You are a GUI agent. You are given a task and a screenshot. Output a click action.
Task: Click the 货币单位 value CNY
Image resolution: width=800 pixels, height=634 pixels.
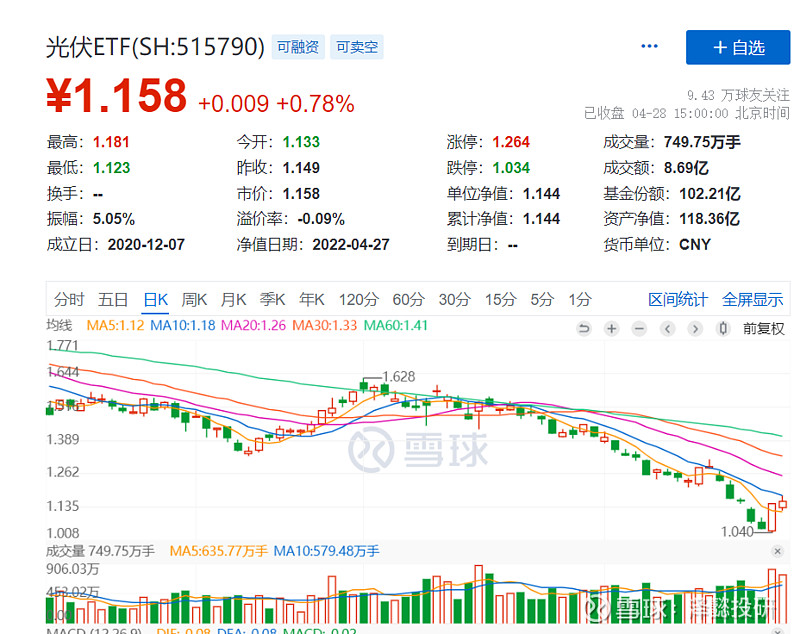click(x=695, y=245)
